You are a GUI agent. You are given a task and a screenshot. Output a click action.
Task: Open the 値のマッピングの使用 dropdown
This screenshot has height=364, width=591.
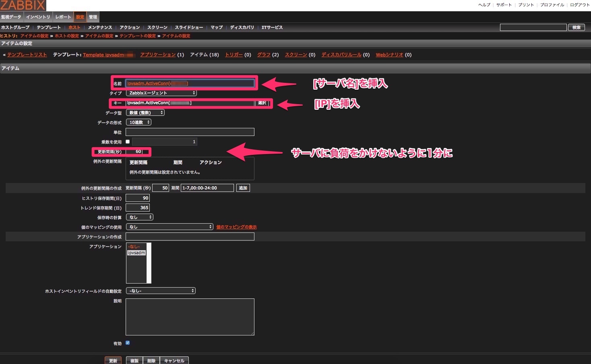point(169,227)
